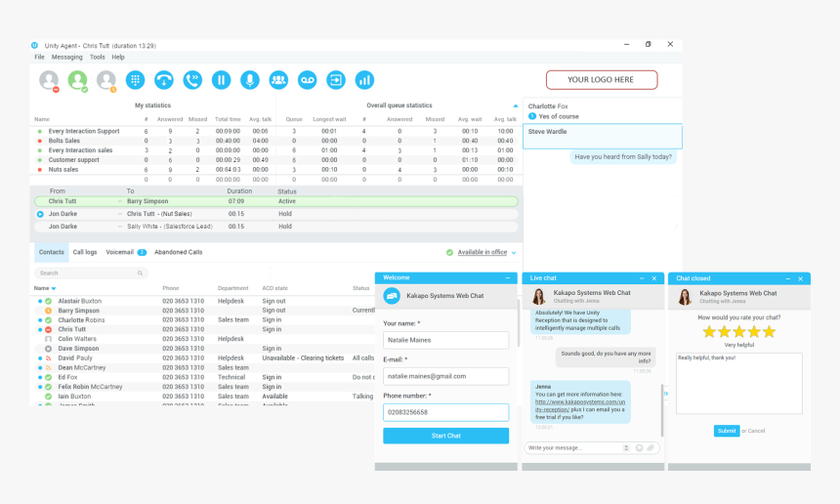Viewport: 840px width, 504px height.
Task: Collapse the overall queue statistics panel arrow
Action: coord(516,106)
